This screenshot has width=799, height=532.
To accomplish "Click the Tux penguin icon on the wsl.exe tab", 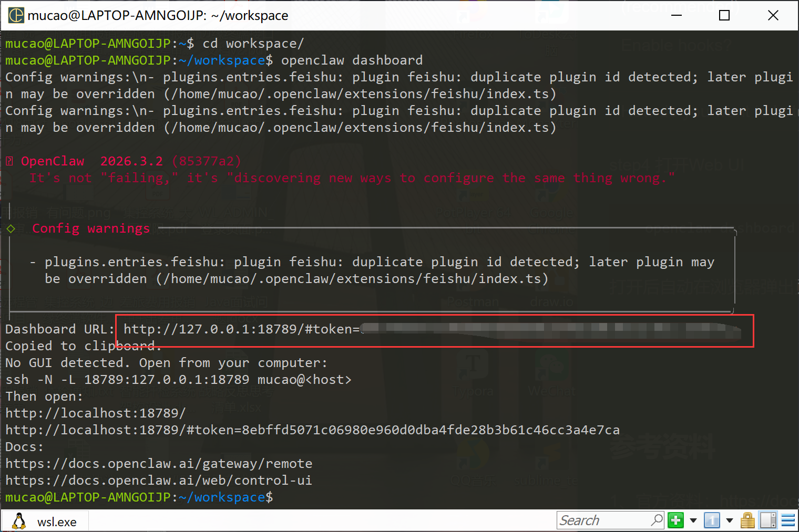I will coord(19,521).
